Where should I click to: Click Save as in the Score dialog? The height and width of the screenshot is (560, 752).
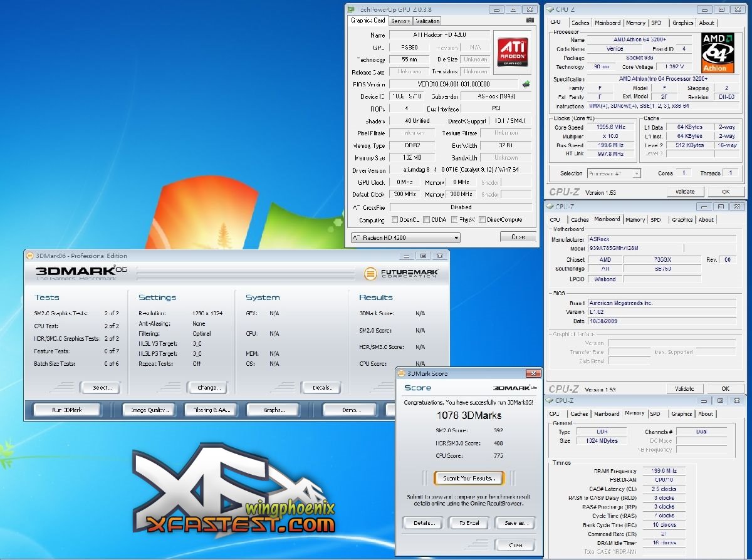point(515,522)
